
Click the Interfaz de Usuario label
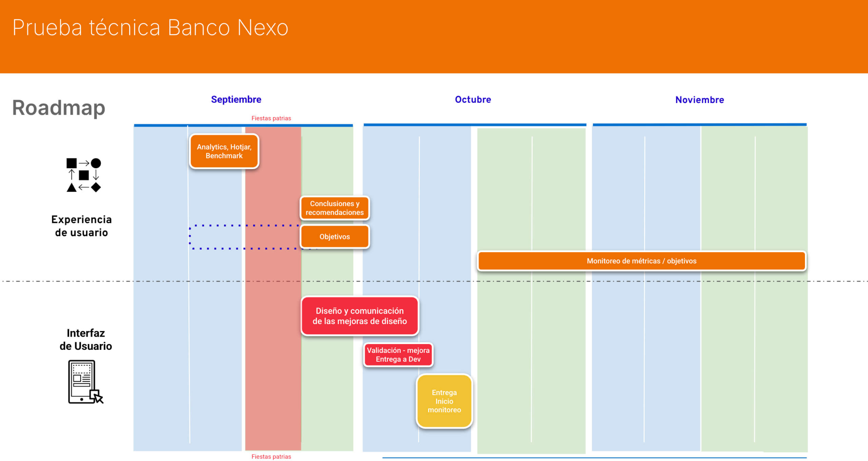pos(85,339)
